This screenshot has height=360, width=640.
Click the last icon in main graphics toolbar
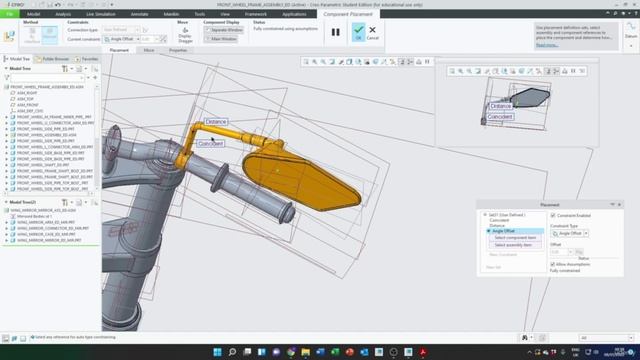tap(427, 62)
